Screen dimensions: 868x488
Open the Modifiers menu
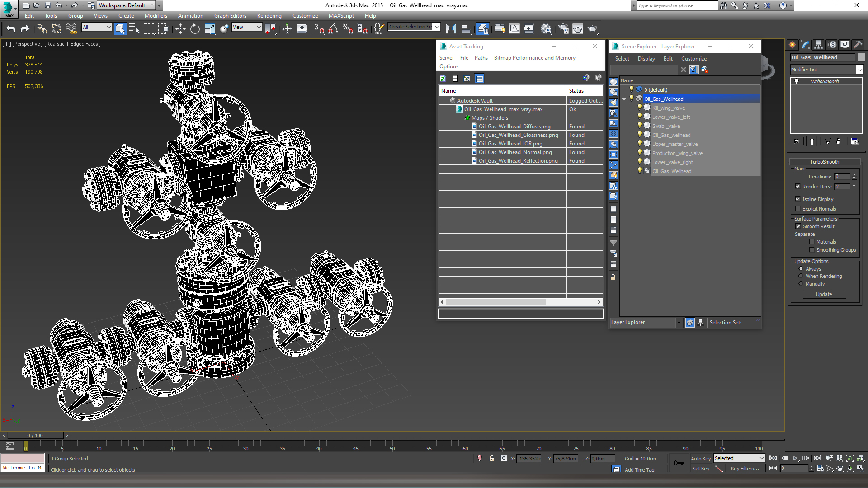(156, 16)
